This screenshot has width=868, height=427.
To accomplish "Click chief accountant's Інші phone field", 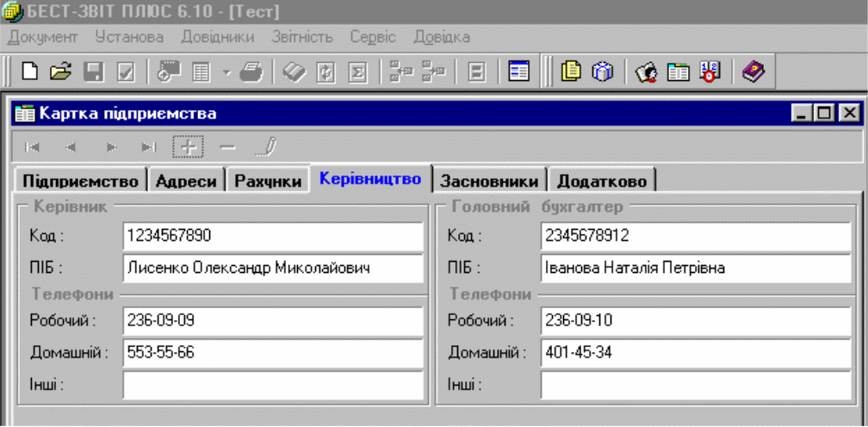I will pyautogui.click(x=695, y=384).
